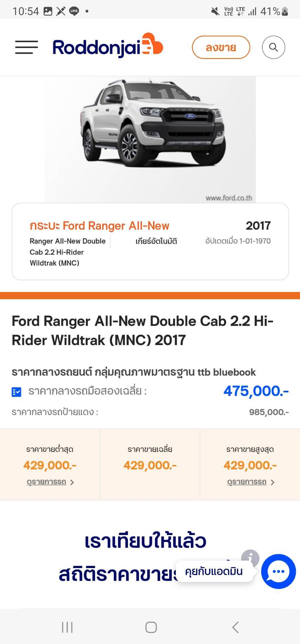This screenshot has width=300, height=644.
Task: Open the blue chat bubble icon
Action: pyautogui.click(x=278, y=571)
